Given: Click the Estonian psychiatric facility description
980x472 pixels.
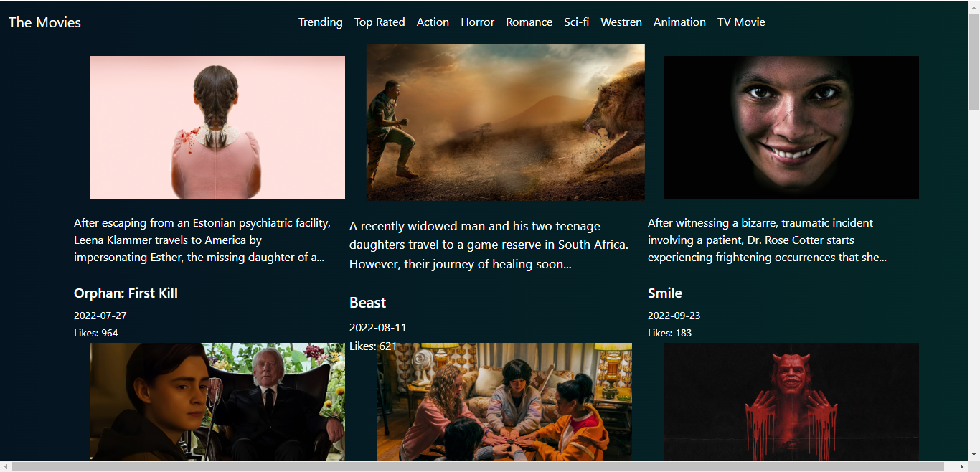Looking at the screenshot, I should (202, 240).
